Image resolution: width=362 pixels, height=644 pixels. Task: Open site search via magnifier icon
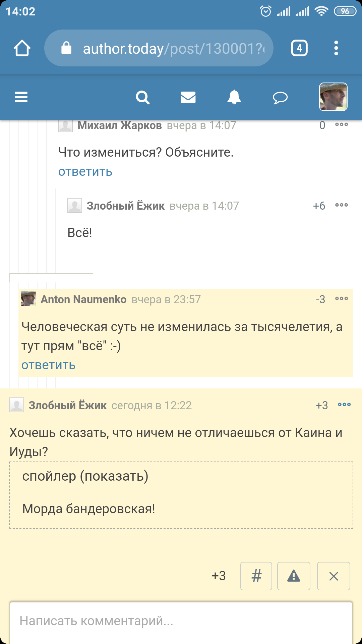click(x=142, y=98)
